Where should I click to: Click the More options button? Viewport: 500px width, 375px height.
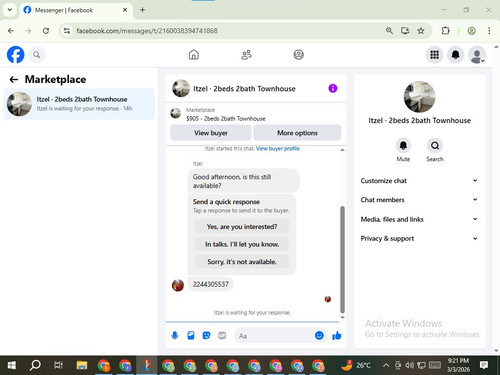pyautogui.click(x=297, y=133)
